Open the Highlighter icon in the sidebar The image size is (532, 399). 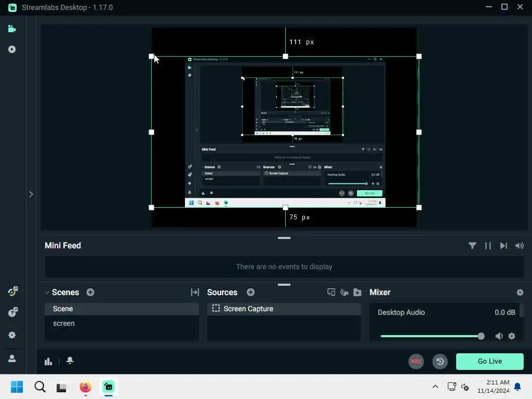[12, 49]
